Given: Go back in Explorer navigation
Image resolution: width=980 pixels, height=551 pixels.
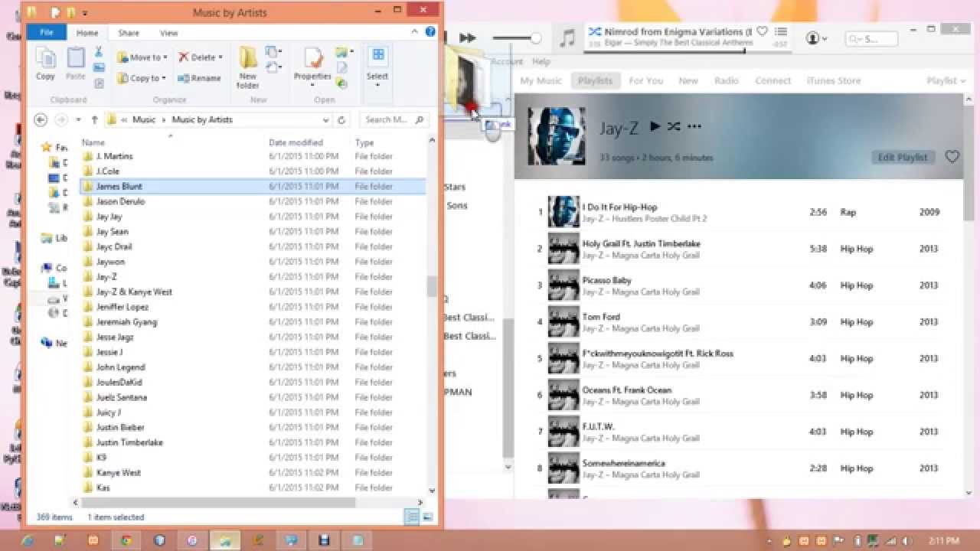Looking at the screenshot, I should coord(41,119).
